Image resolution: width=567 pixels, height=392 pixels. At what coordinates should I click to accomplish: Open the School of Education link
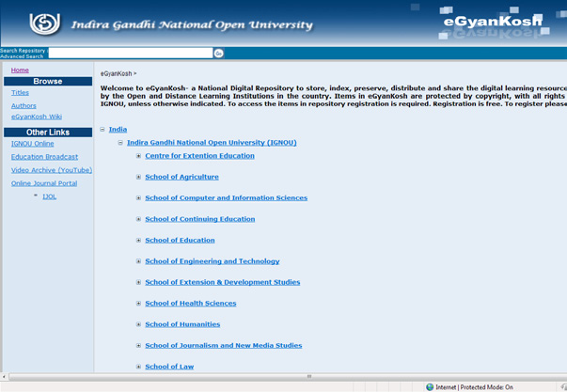(x=180, y=240)
